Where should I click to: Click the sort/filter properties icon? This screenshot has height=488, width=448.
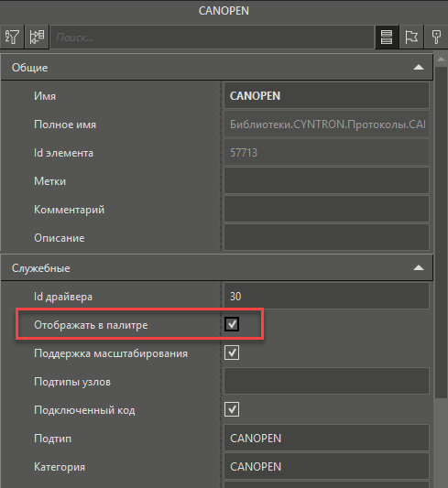pos(12,37)
